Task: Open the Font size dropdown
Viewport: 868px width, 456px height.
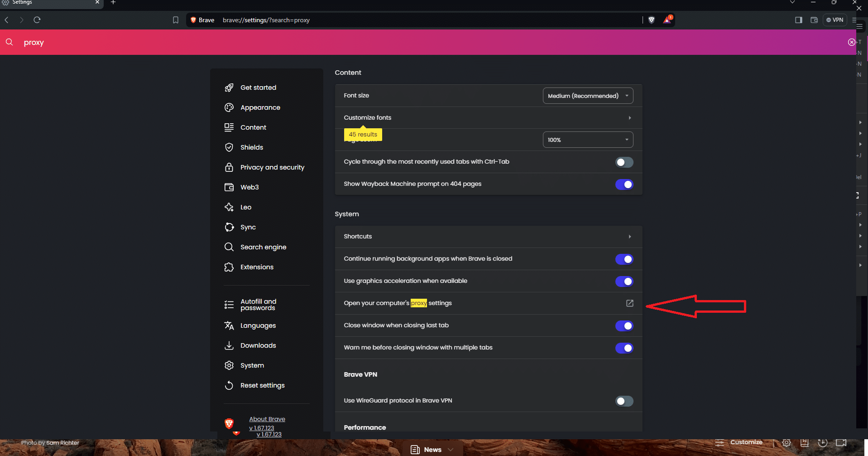Action: click(x=587, y=95)
